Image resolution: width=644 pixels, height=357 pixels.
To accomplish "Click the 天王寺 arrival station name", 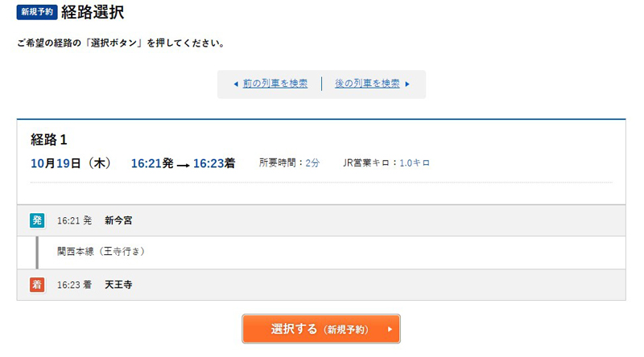I will pos(118,285).
